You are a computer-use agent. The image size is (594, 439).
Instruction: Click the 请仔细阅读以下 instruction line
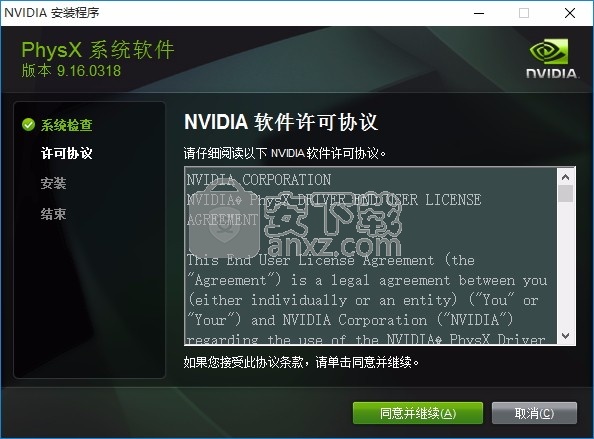[285, 153]
